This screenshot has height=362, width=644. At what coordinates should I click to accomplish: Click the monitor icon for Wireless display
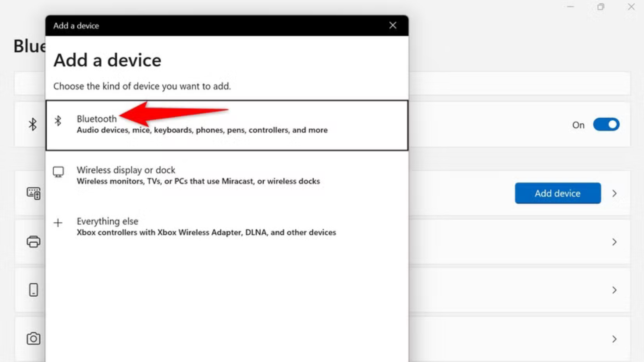(x=59, y=172)
